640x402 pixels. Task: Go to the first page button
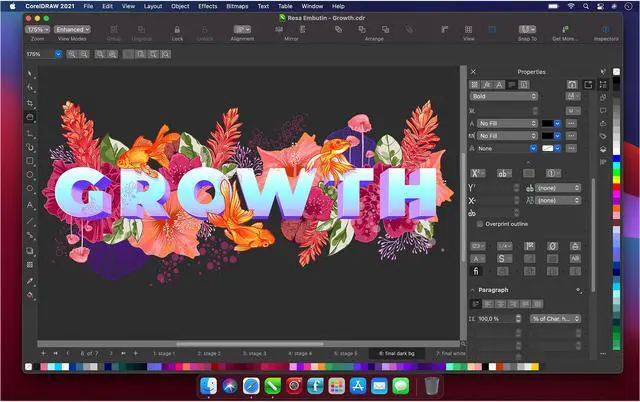(x=56, y=353)
